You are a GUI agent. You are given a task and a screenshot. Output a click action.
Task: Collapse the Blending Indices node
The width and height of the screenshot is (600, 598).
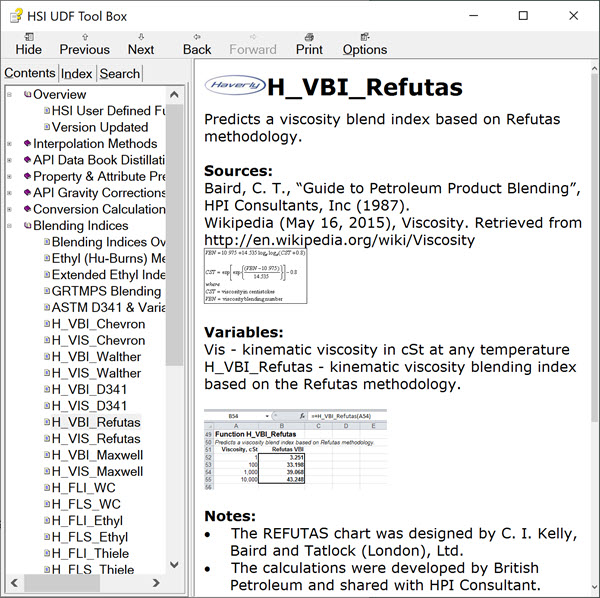point(10,226)
